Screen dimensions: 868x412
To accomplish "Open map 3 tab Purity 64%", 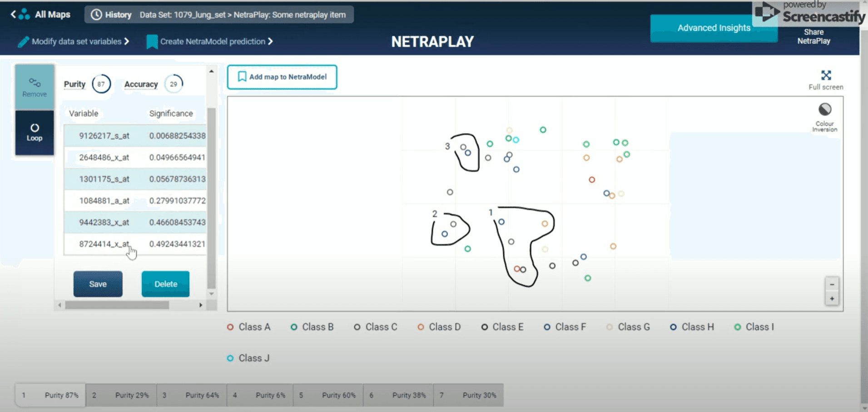I will point(191,395).
